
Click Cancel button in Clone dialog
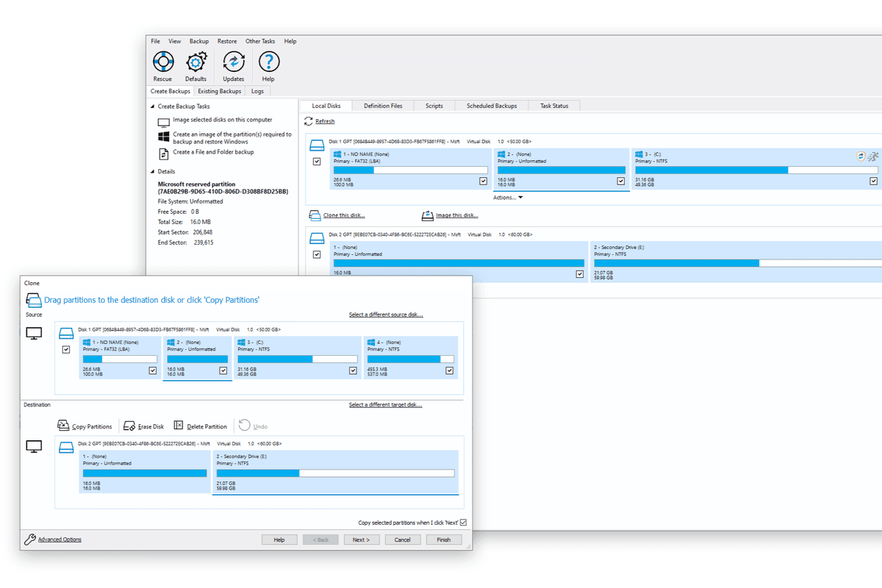coord(403,539)
